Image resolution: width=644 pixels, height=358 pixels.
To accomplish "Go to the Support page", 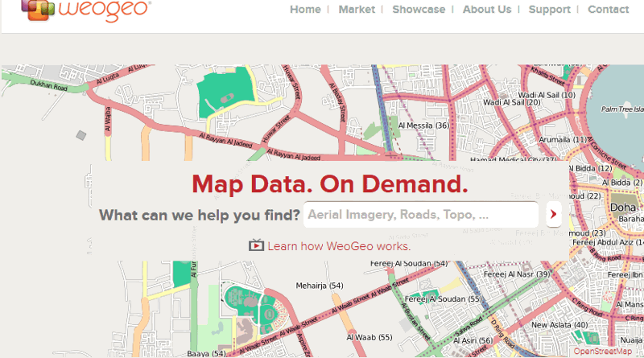I will [550, 10].
